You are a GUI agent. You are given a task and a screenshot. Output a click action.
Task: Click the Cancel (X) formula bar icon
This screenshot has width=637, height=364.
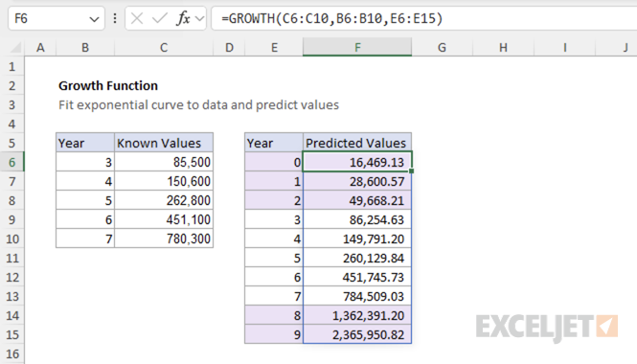(x=137, y=18)
